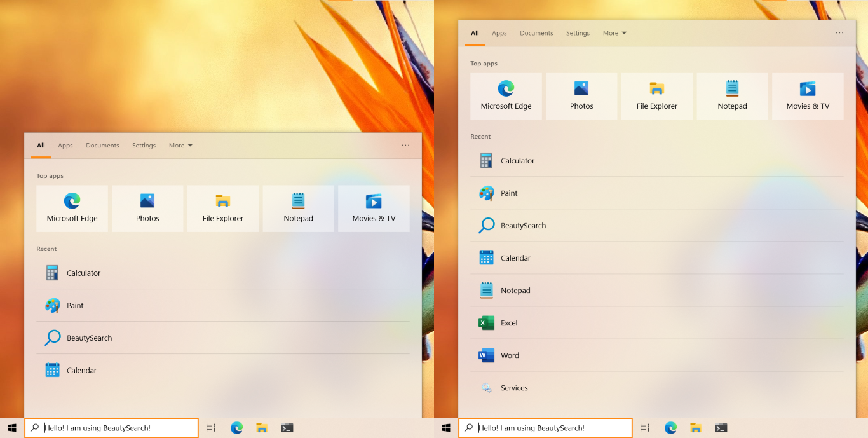868x438 pixels.
Task: Switch to Documents tab in left panel
Action: click(102, 146)
